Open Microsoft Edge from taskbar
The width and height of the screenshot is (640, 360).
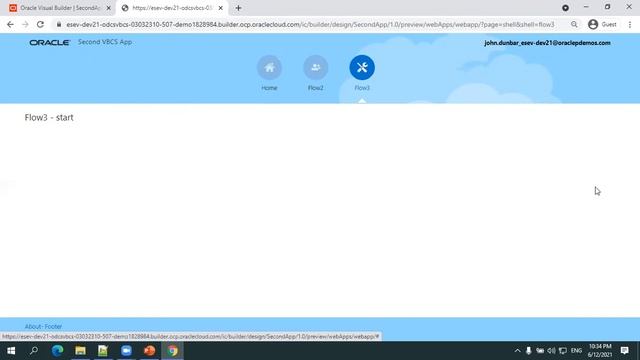coord(58,351)
